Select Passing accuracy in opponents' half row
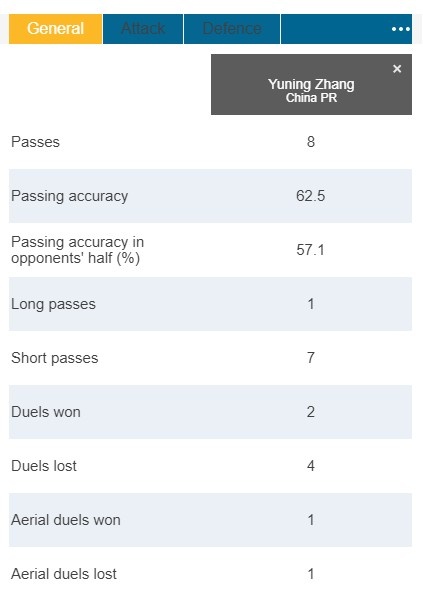This screenshot has width=423, height=612. pos(210,250)
